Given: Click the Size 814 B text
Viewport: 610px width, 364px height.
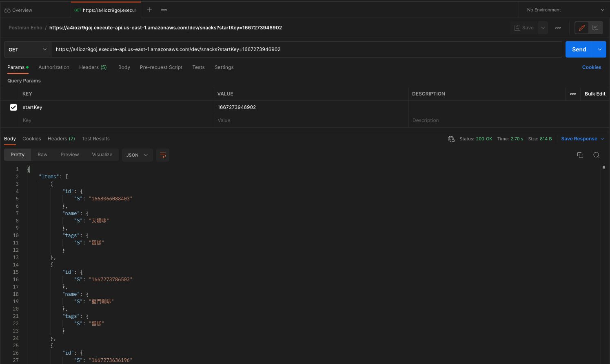Looking at the screenshot, I should 540,139.
